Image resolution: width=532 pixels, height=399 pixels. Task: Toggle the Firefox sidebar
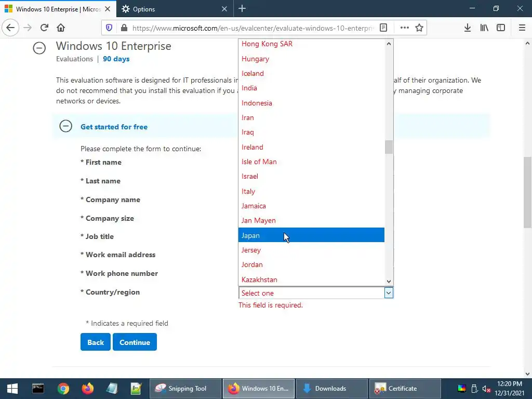pos(501,28)
